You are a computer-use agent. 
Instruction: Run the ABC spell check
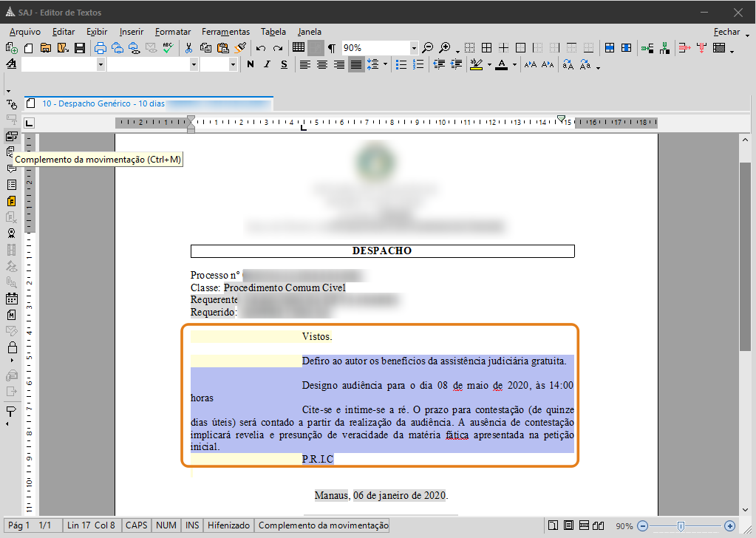(168, 48)
